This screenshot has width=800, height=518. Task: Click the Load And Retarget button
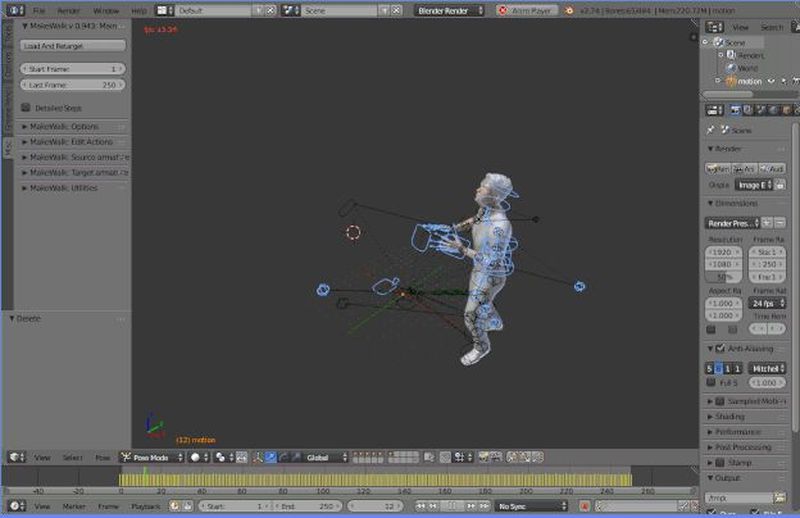[x=70, y=46]
